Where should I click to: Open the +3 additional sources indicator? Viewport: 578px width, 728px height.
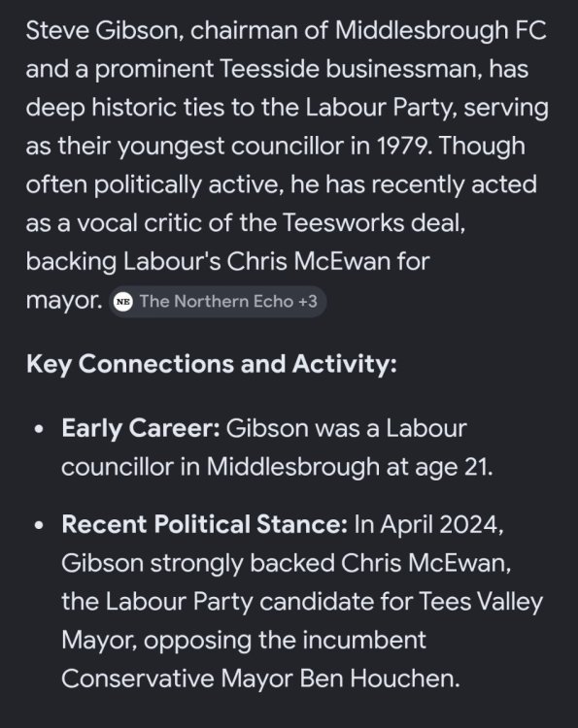click(308, 301)
